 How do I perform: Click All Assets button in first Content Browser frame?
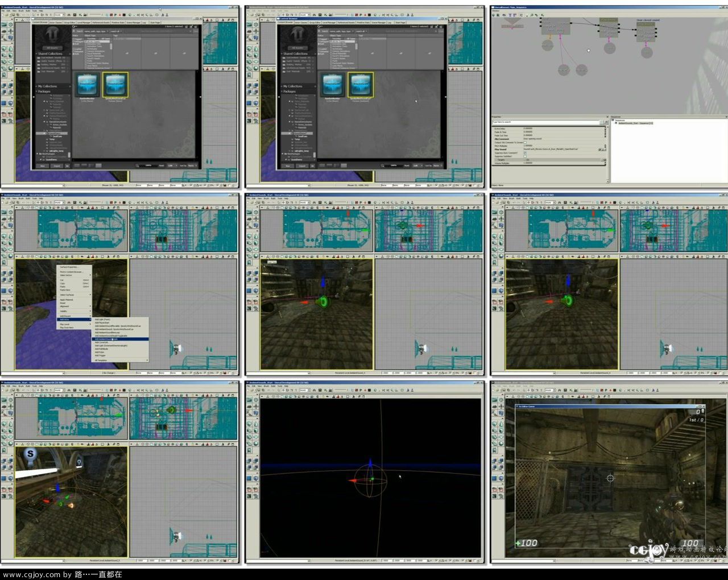coord(52,48)
